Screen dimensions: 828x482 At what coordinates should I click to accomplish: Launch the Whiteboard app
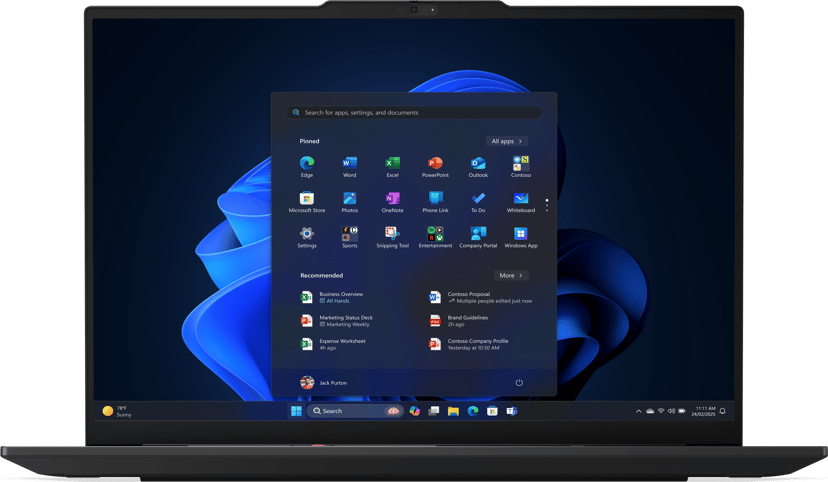pyautogui.click(x=521, y=202)
